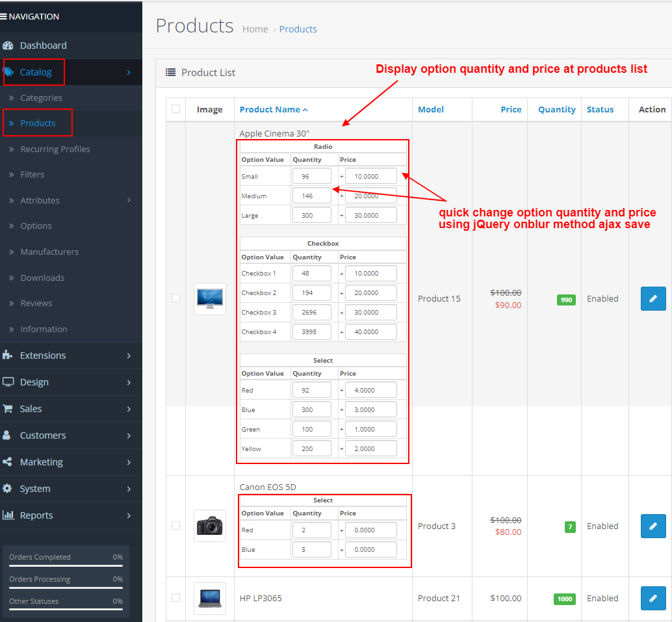Click the Checkbox 1 price field
This screenshot has height=622, width=672.
coord(370,273)
